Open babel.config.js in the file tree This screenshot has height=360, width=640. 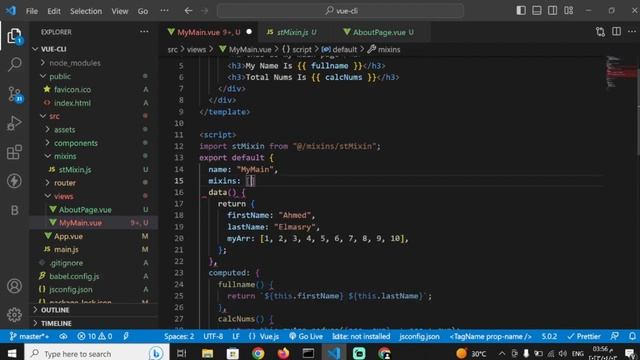pyautogui.click(x=74, y=276)
